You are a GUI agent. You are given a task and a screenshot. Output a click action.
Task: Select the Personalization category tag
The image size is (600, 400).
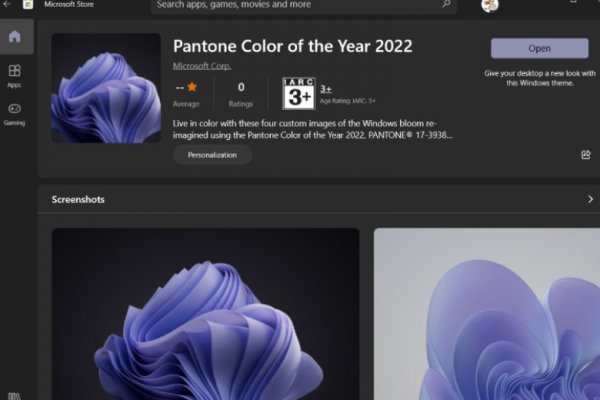(212, 155)
